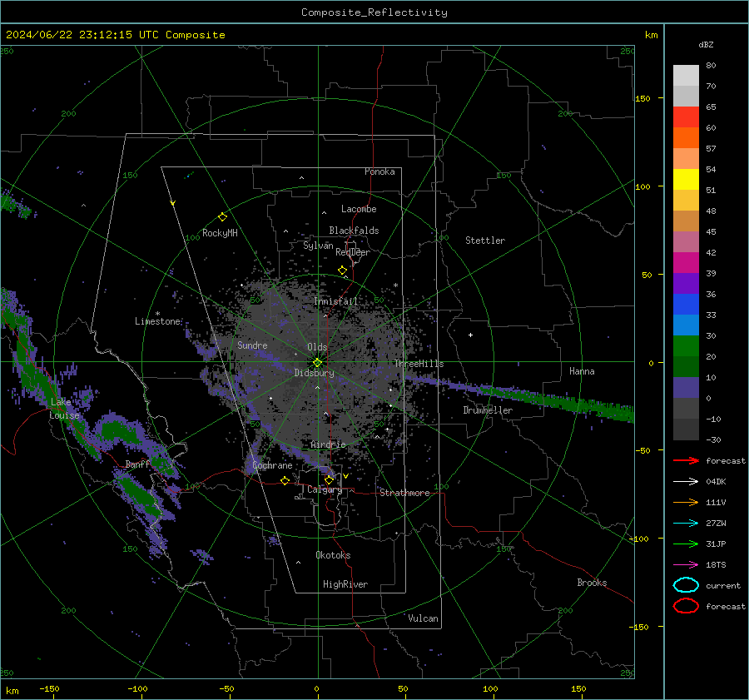Click the yellow diamond marker below RedDeer
This screenshot has width=749, height=700.
342,271
